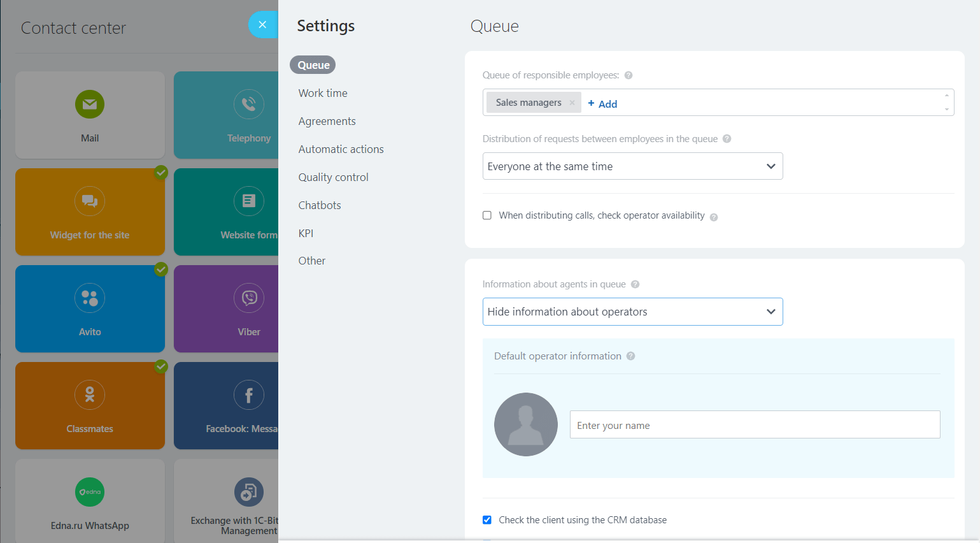The height and width of the screenshot is (543, 980).
Task: Click the Classmates connected checkmark badge
Action: click(x=161, y=366)
